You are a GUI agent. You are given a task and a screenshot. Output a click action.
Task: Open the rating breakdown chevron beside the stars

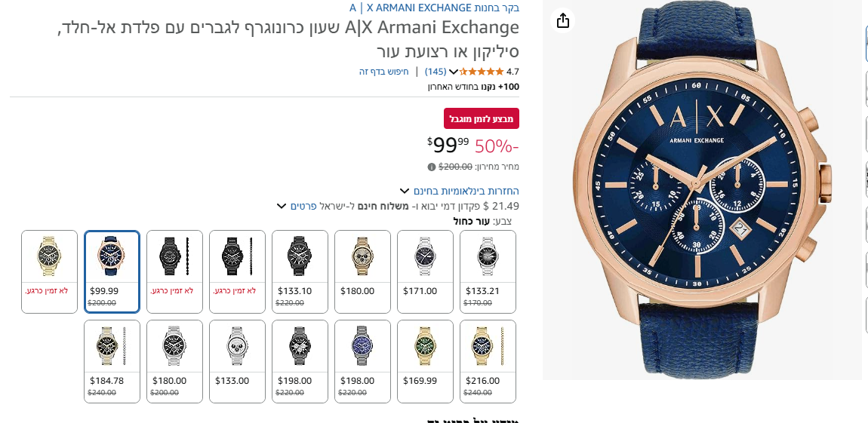[x=454, y=72]
